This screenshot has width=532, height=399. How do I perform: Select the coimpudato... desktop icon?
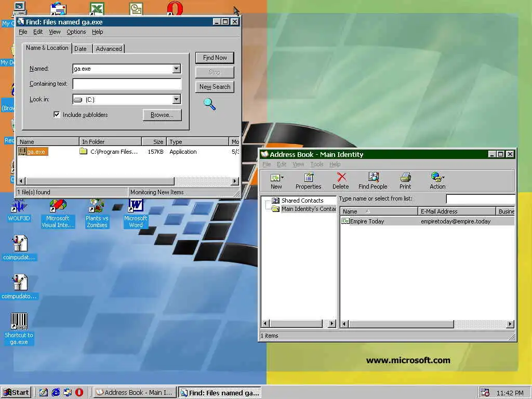click(19, 287)
